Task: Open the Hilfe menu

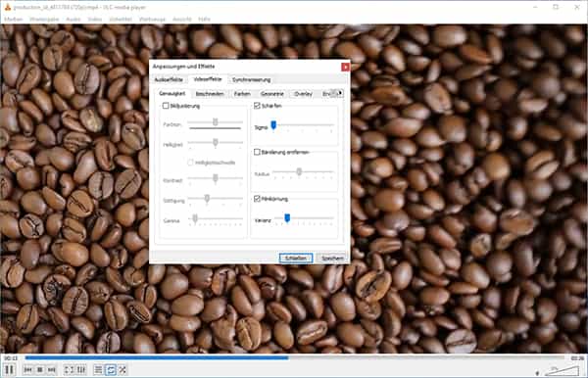Action: [x=205, y=19]
